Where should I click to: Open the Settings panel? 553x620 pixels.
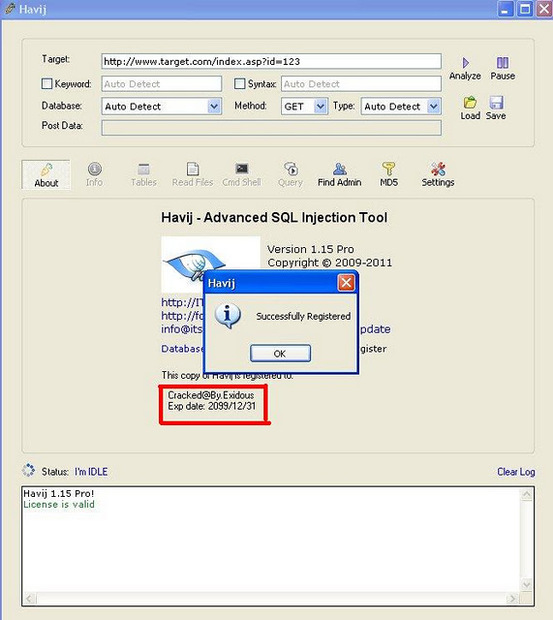[x=438, y=175]
